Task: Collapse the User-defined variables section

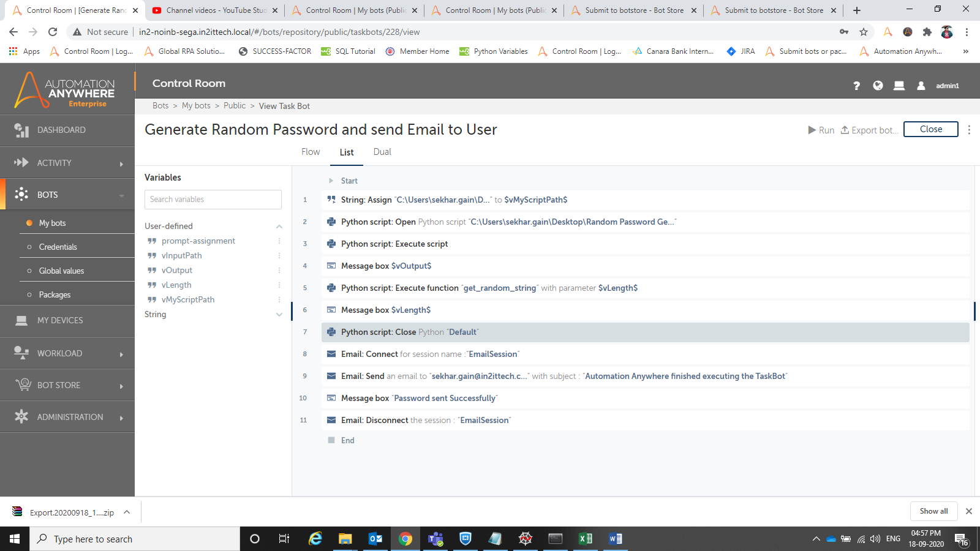Action: [279, 227]
